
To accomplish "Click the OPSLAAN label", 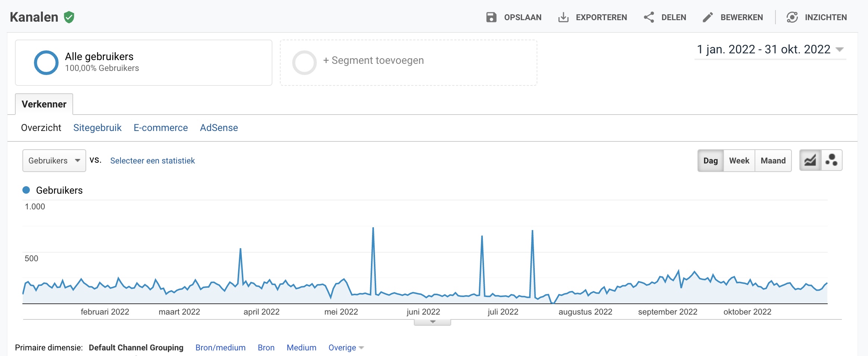I will 522,17.
